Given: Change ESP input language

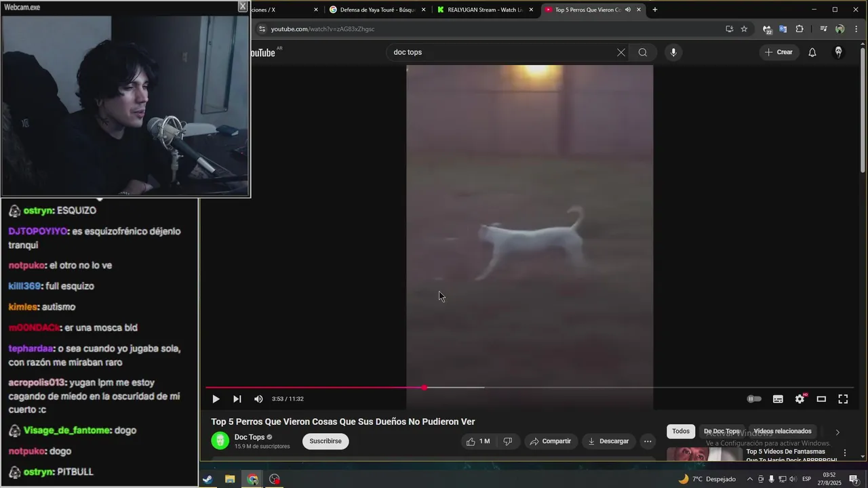Looking at the screenshot, I should point(807,479).
